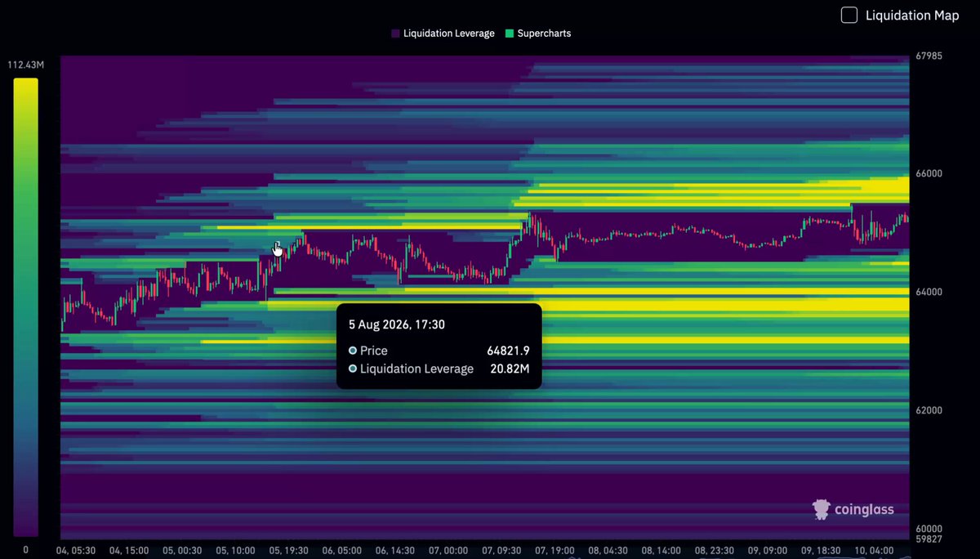
Task: Click the 59827 price axis label
Action: [929, 539]
